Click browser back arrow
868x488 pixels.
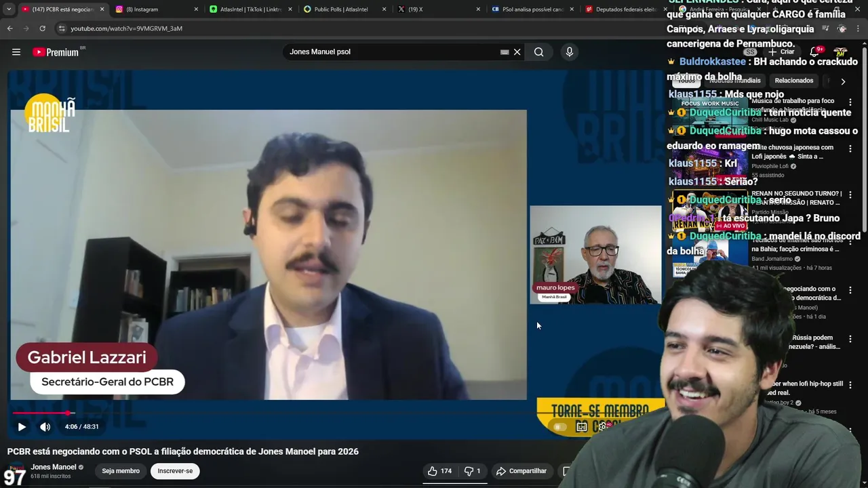tap(9, 28)
